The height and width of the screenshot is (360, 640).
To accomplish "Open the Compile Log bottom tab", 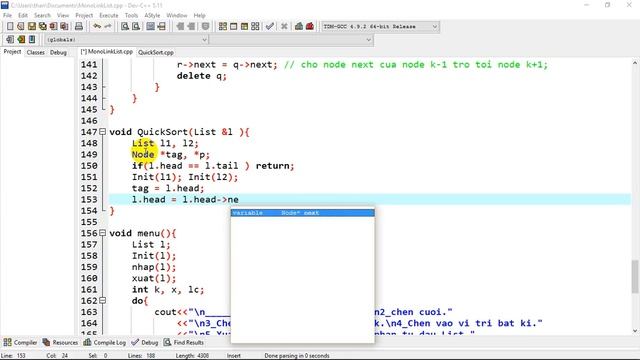I will click(105, 342).
